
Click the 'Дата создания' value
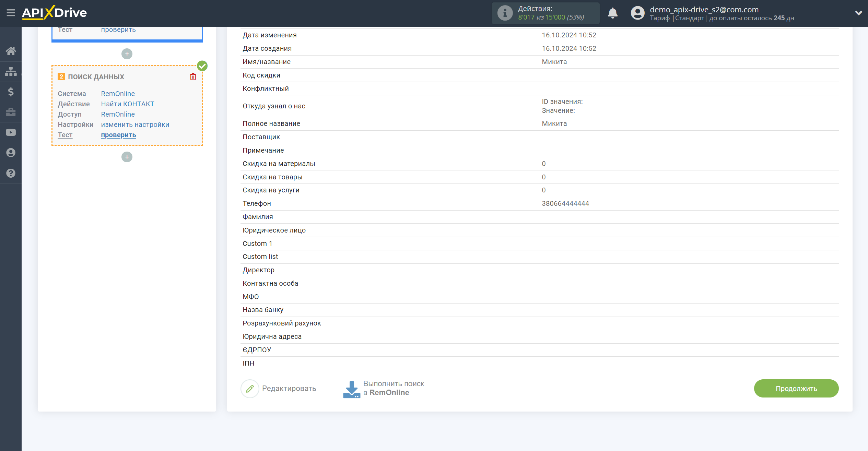click(x=569, y=48)
